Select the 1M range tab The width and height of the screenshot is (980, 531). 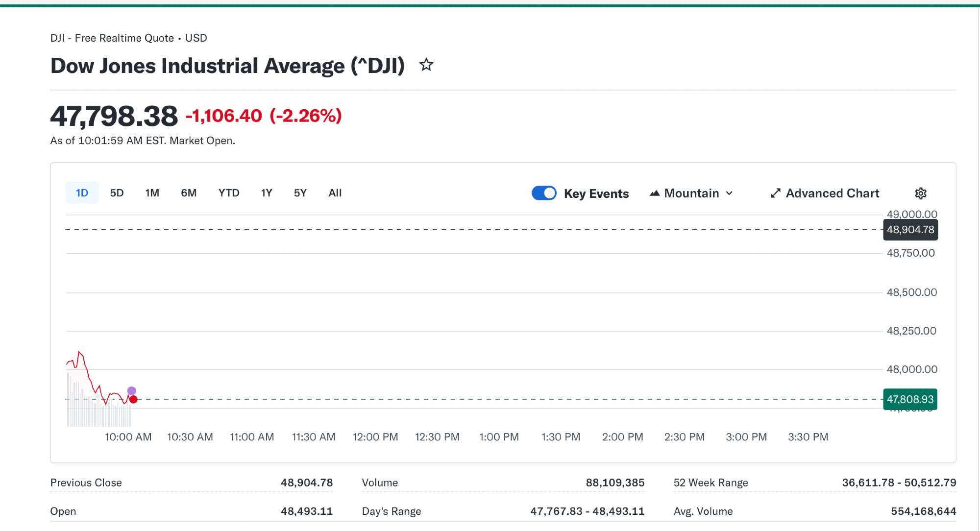[x=152, y=193]
